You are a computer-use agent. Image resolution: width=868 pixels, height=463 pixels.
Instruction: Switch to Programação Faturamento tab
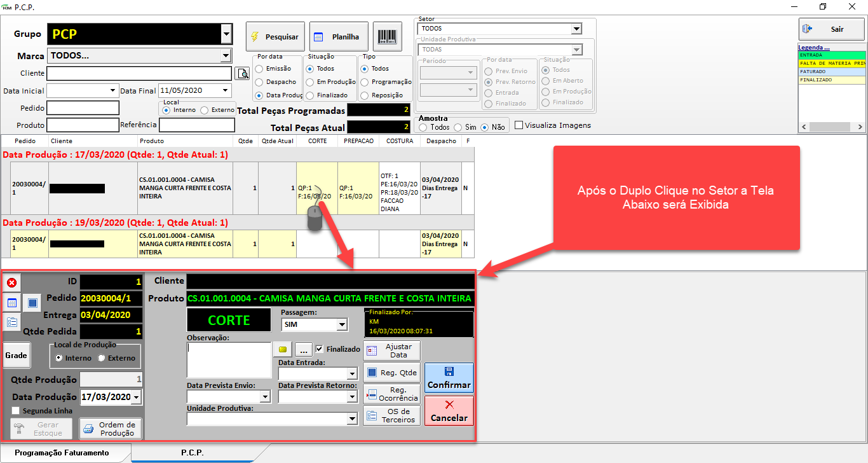[x=62, y=453]
